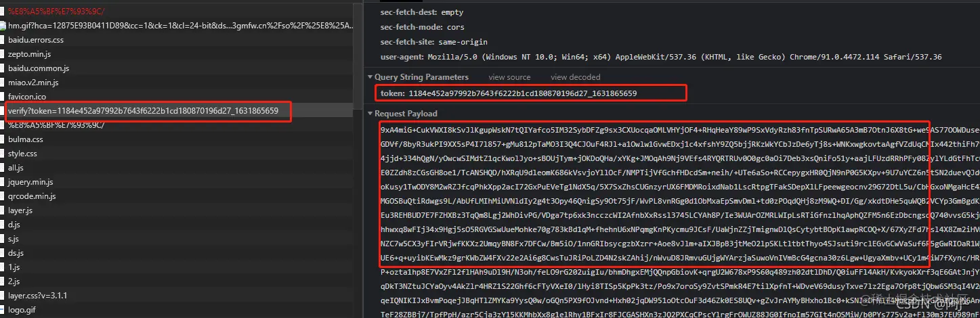Collapse the Request Payload section
Image resolution: width=980 pixels, height=318 pixels.
click(x=370, y=114)
